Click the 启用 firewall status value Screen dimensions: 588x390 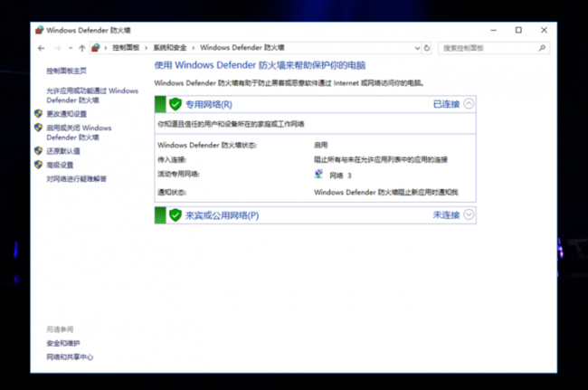click(320, 145)
